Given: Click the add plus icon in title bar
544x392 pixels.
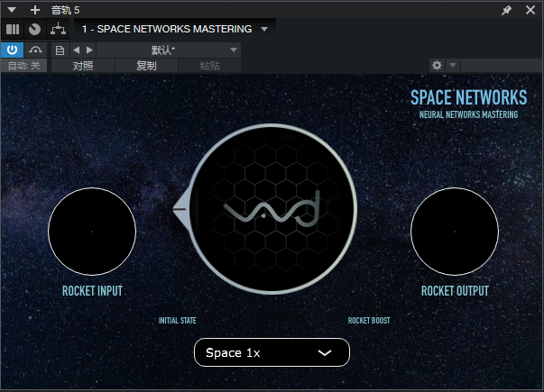Looking at the screenshot, I should click(35, 10).
